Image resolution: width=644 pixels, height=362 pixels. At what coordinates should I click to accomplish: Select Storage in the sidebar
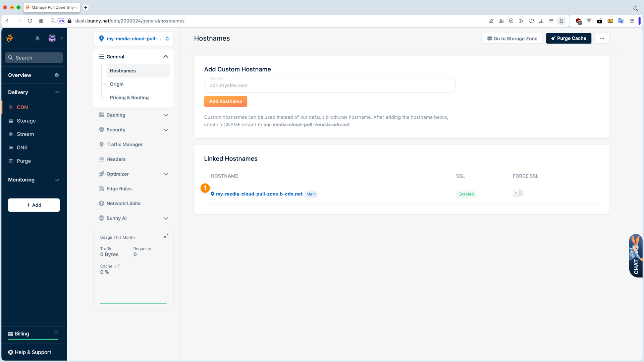[x=26, y=121]
